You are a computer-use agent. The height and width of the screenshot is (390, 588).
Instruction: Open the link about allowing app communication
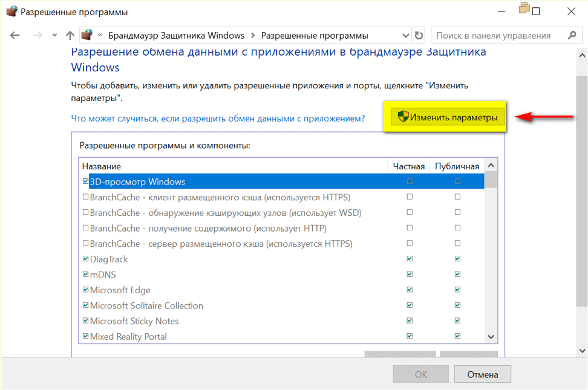218,119
